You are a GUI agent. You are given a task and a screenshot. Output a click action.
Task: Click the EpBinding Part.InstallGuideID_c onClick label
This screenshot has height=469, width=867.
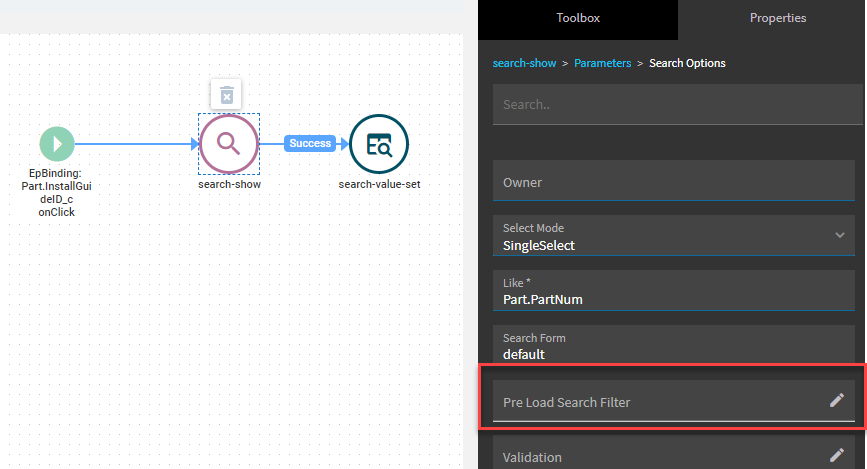point(56,193)
